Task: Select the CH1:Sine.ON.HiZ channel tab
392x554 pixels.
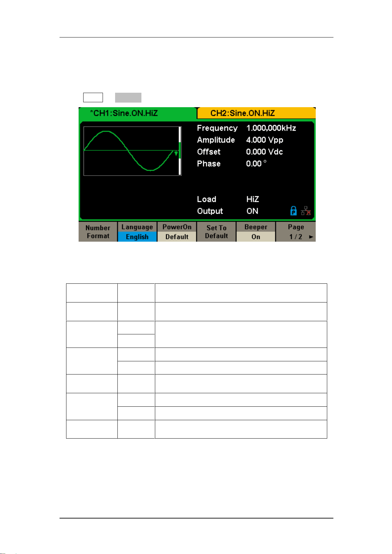Action: pyautogui.click(x=137, y=113)
